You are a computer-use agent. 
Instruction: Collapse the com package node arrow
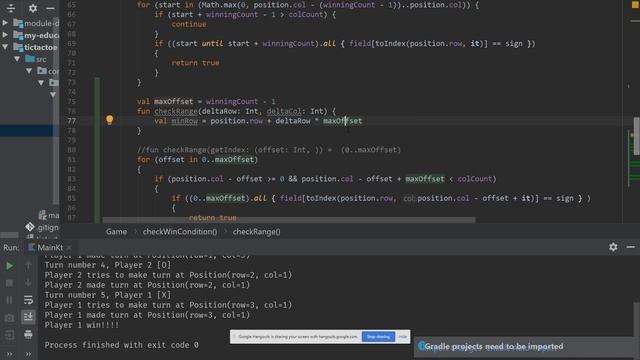29,71
